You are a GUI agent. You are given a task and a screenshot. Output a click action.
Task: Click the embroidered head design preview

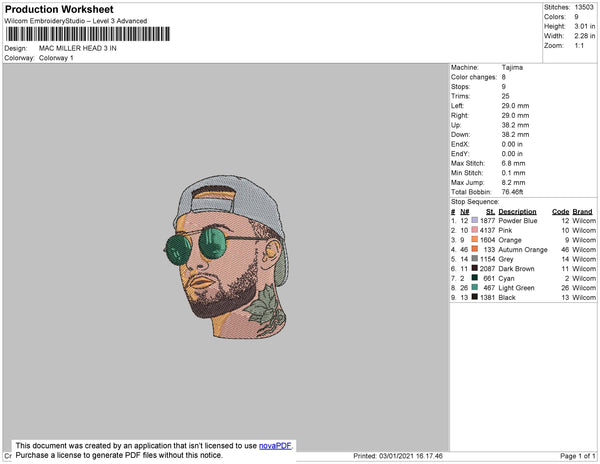[x=226, y=257]
